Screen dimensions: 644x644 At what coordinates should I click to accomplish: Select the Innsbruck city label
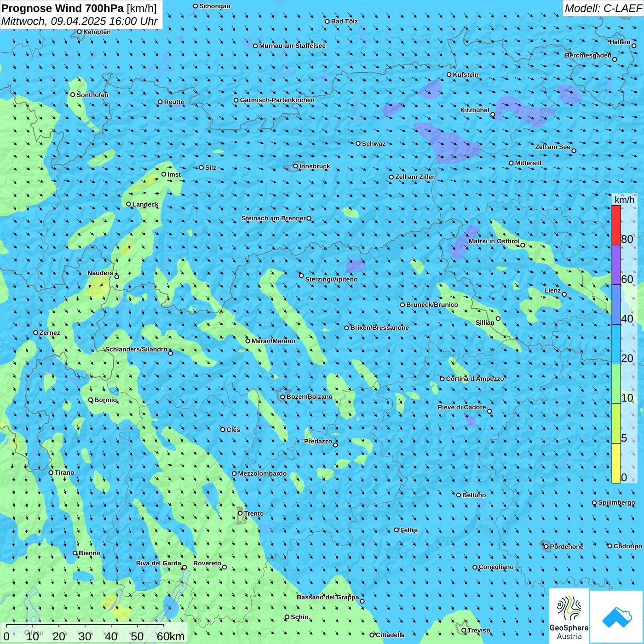click(x=315, y=166)
